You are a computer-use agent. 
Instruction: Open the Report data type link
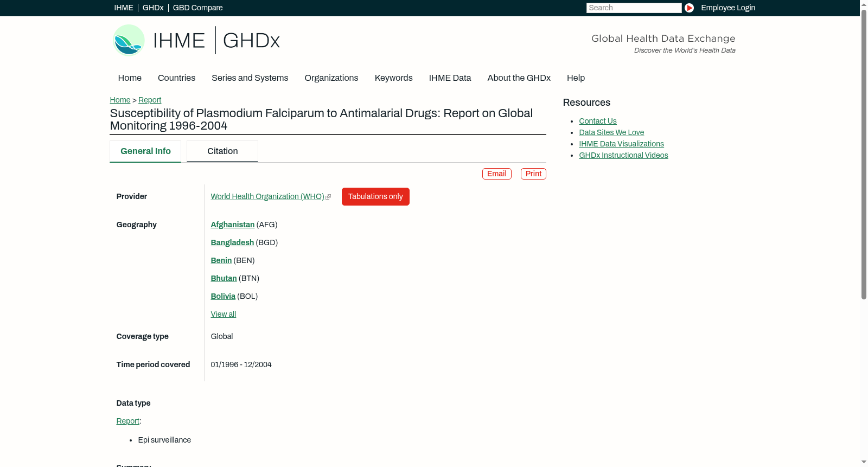[128, 421]
